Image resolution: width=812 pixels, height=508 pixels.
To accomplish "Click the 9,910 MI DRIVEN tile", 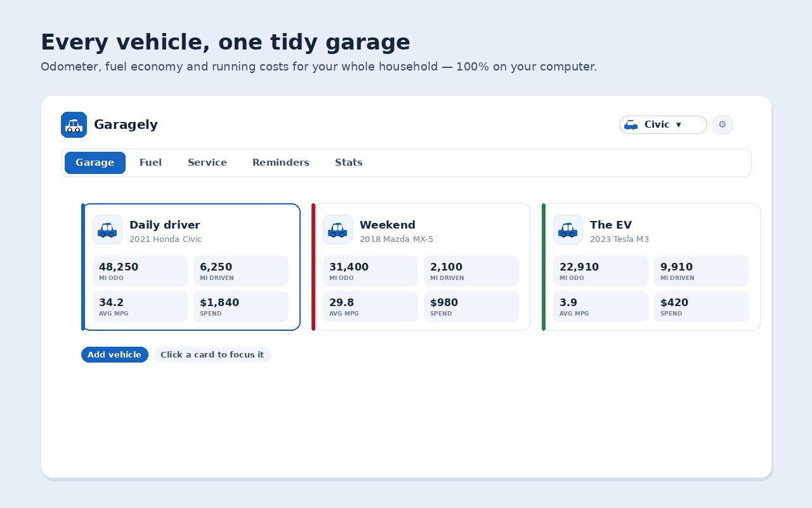I will 702,271.
